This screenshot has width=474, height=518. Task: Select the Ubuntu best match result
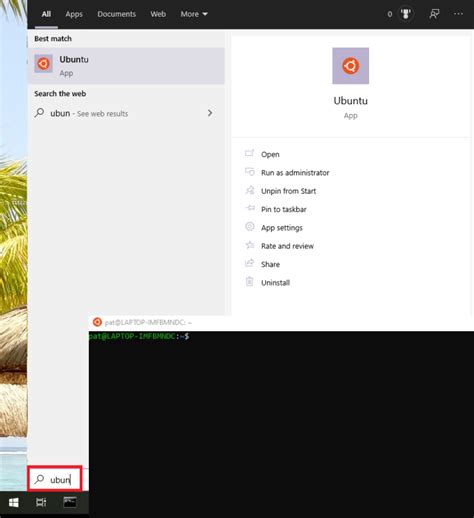coord(126,66)
